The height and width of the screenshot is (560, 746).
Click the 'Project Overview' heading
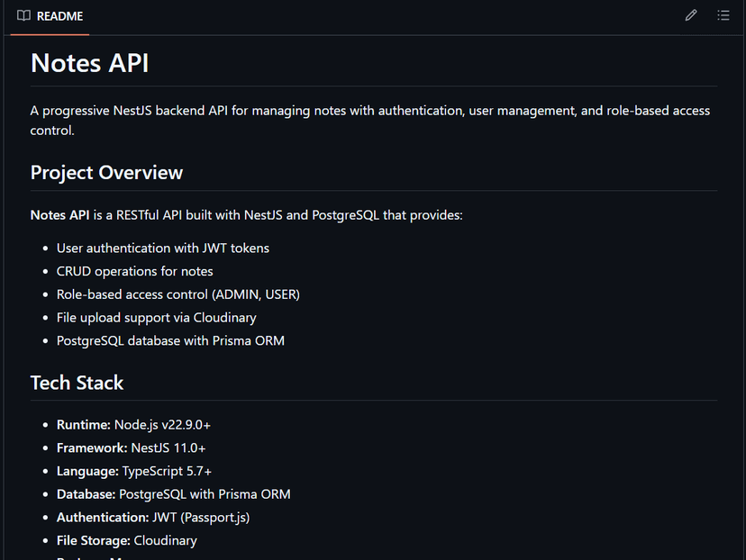[106, 173]
